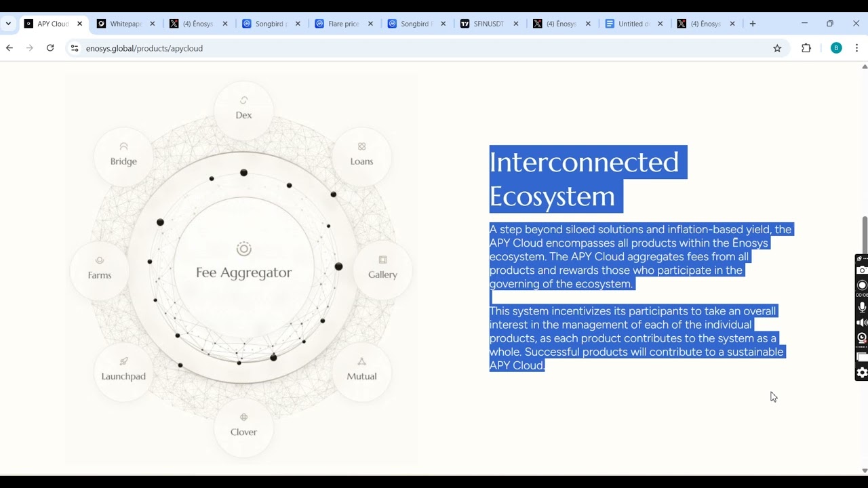Image resolution: width=868 pixels, height=488 pixels.
Task: Toggle the webcam in the recorder widget
Action: (862, 338)
